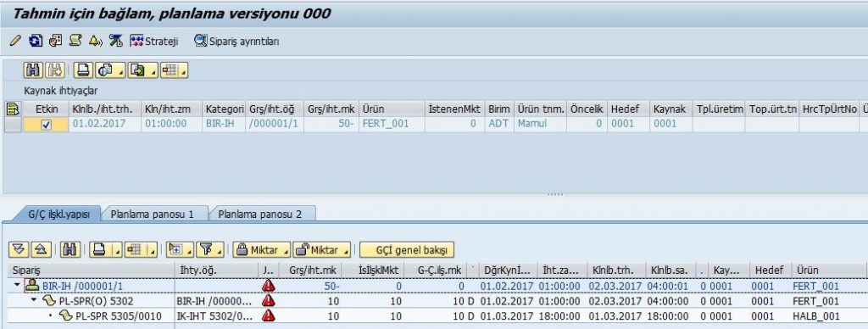Switch to Planlama panosu 1 tab
Image resolution: width=868 pixels, height=329 pixels.
tap(152, 214)
